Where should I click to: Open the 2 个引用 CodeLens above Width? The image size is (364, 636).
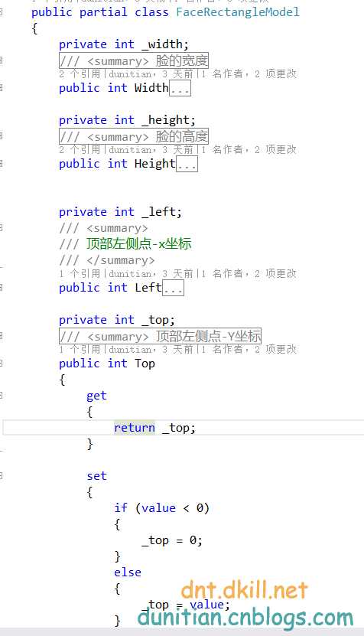pyautogui.click(x=79, y=73)
